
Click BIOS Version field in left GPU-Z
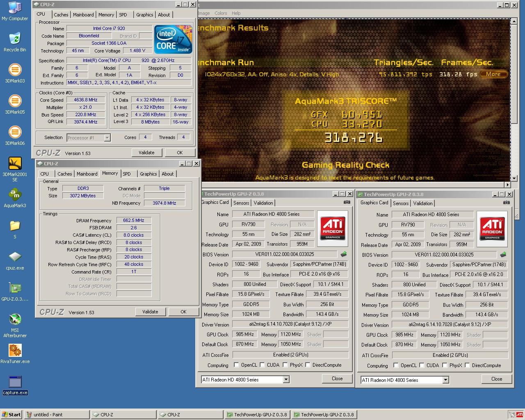[x=284, y=254]
